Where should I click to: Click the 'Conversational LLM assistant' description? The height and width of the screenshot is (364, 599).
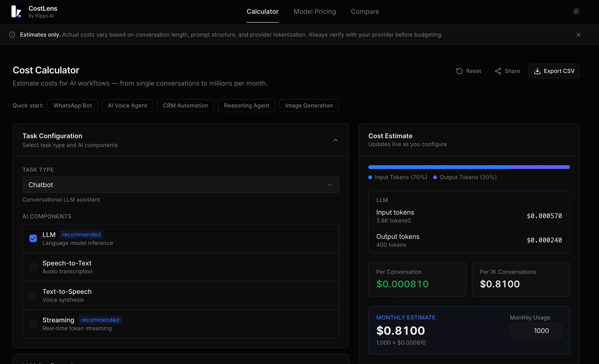[x=61, y=200]
